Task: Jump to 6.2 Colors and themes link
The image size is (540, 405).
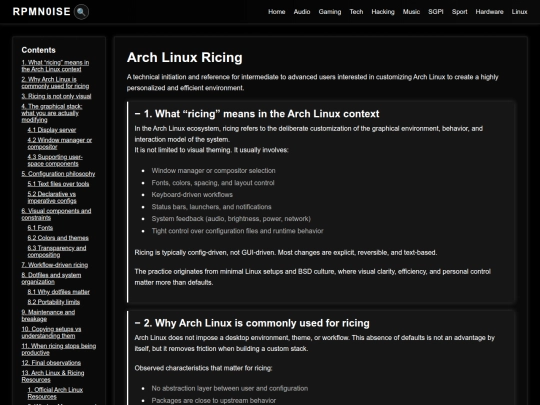Action: pyautogui.click(x=58, y=238)
